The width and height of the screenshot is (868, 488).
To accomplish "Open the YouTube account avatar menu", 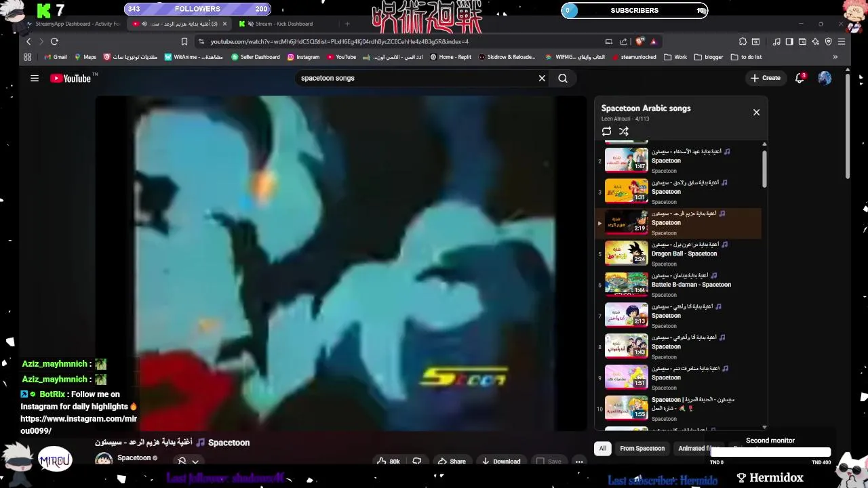I will [825, 78].
